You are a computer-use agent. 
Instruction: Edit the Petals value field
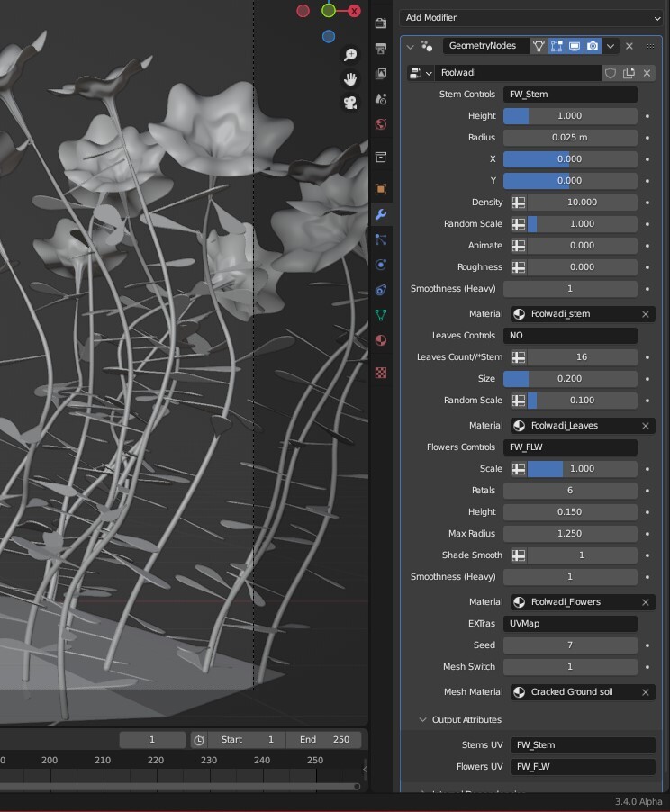point(570,491)
